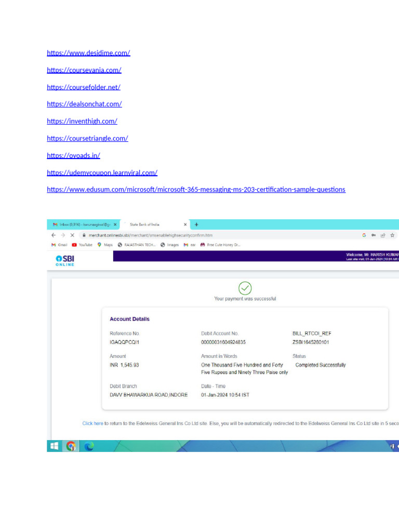
Task: Select the date-time 01-Jan-2024 10:54 IST
Action: click(x=225, y=395)
